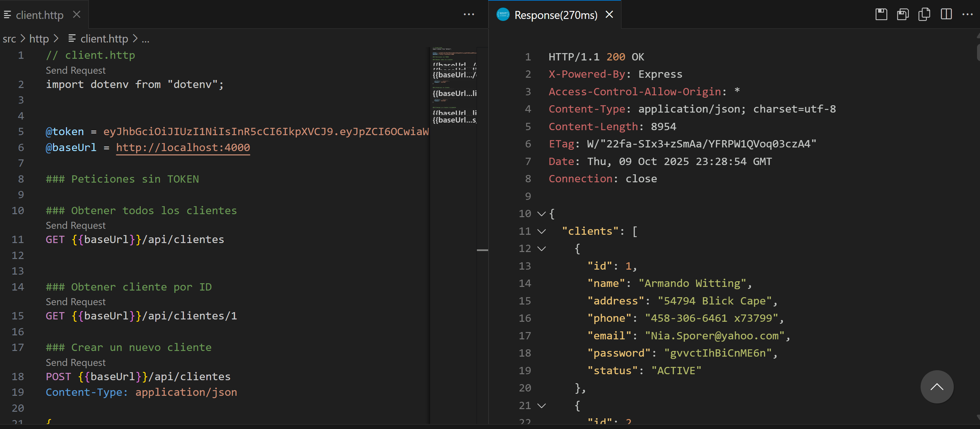Send Request for GET /api/clientes
The image size is (980, 429).
(76, 225)
